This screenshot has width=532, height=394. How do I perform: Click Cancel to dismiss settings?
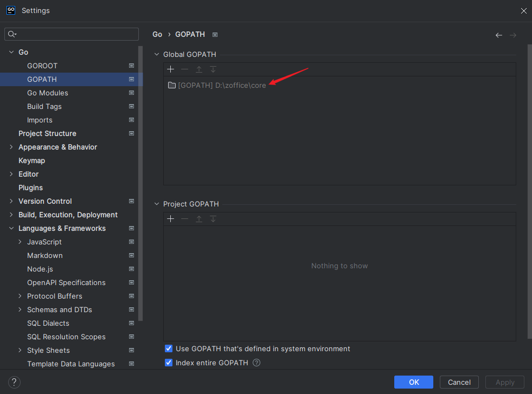(459, 382)
